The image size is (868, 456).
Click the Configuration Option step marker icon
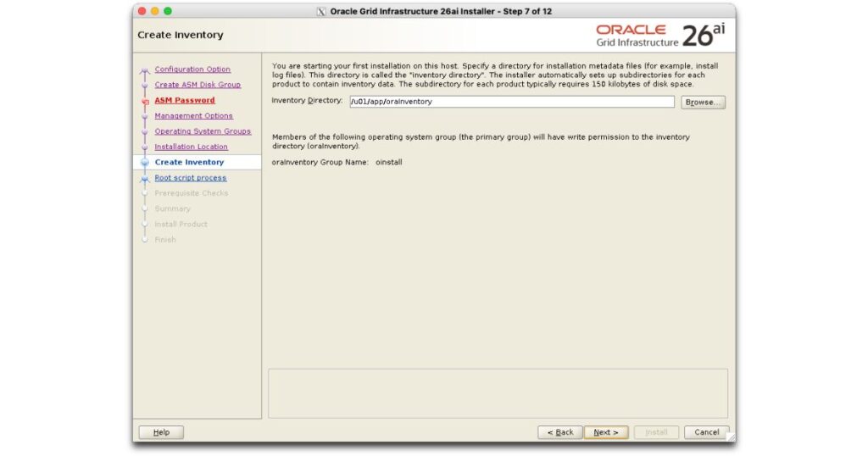click(145, 70)
